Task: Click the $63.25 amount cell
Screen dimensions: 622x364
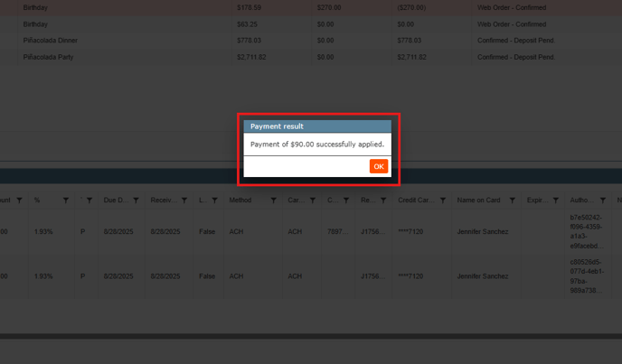Action: pos(247,24)
